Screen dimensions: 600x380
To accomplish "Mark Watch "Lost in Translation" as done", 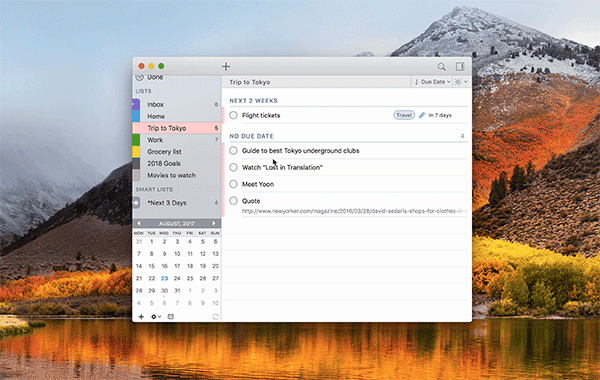I will click(x=233, y=167).
